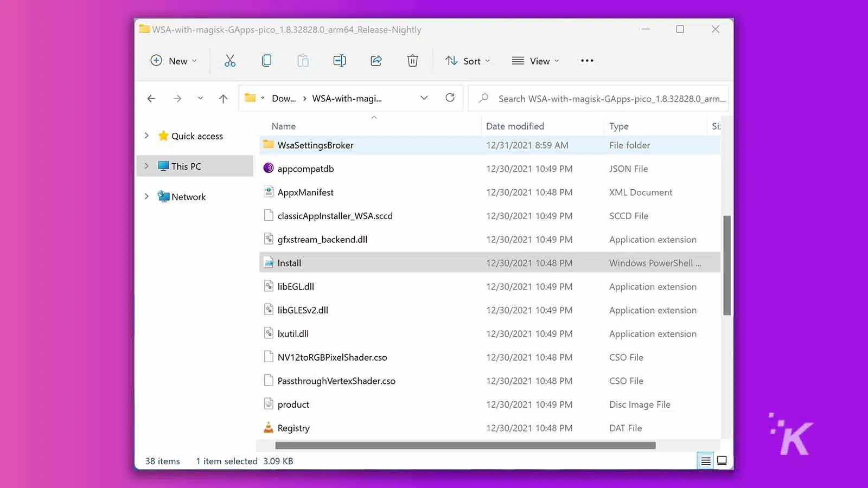Copy the selected file to clipboard
This screenshot has width=868, height=488.
click(x=266, y=61)
